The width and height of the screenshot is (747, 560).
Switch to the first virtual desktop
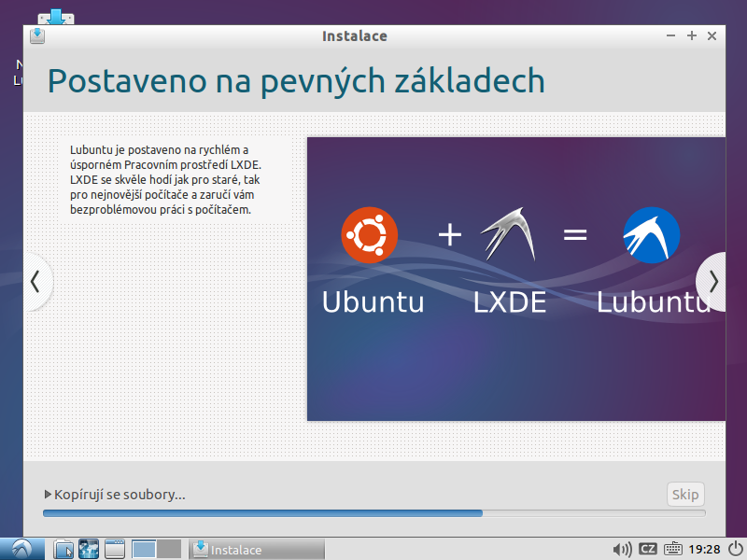144,549
